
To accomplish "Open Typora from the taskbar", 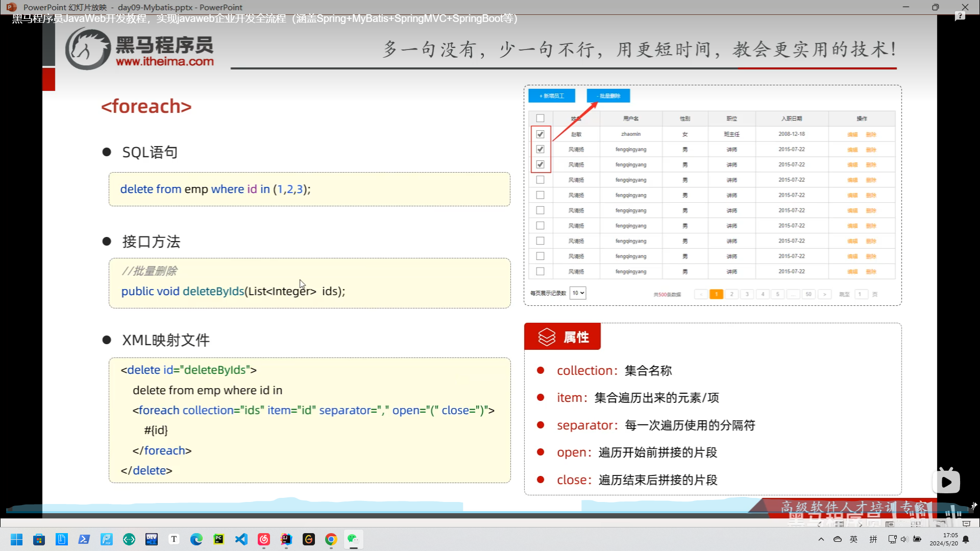I will 174,539.
